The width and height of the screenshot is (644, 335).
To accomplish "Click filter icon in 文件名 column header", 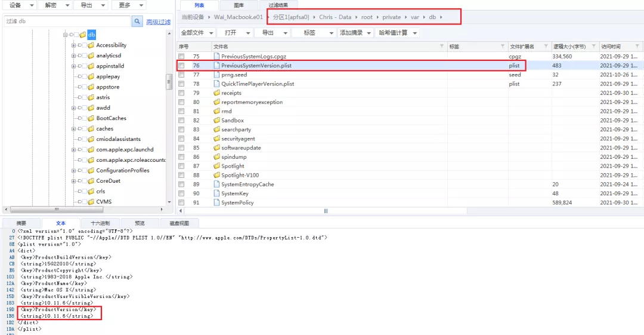I will pyautogui.click(x=442, y=46).
